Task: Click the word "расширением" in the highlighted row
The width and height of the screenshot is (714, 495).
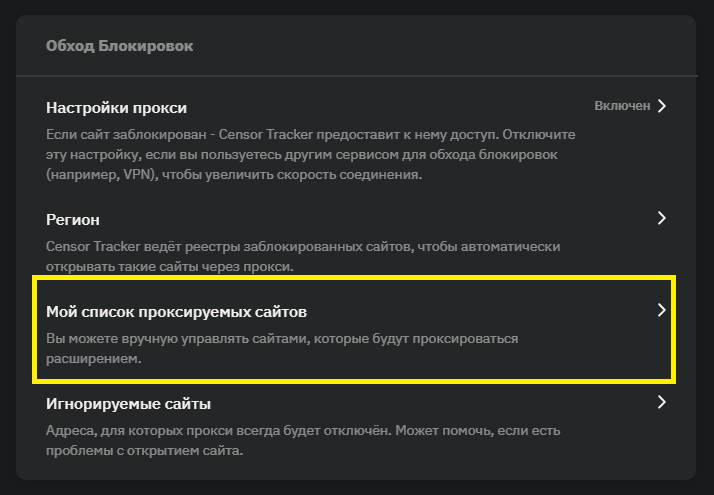Action: (x=94, y=360)
